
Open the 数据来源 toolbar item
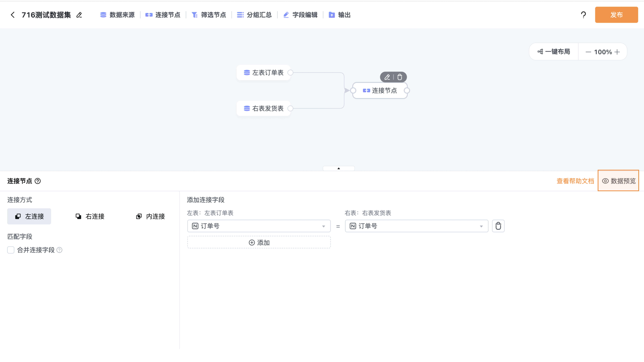click(117, 15)
